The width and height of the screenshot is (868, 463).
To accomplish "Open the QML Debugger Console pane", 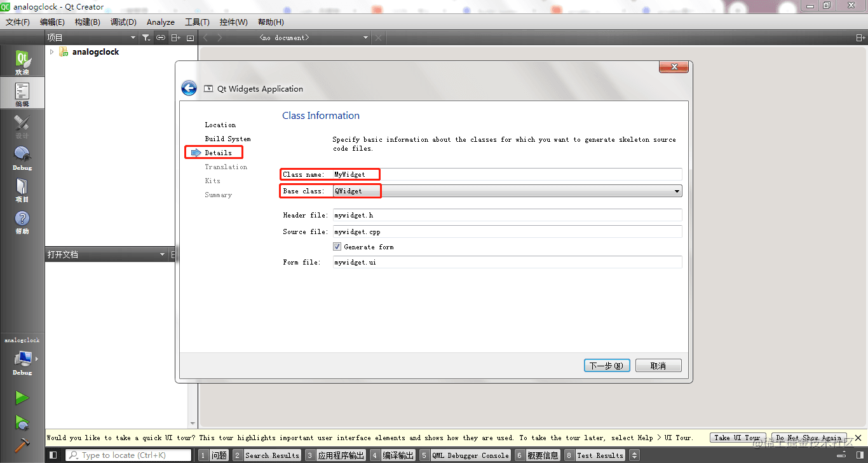I will [465, 455].
